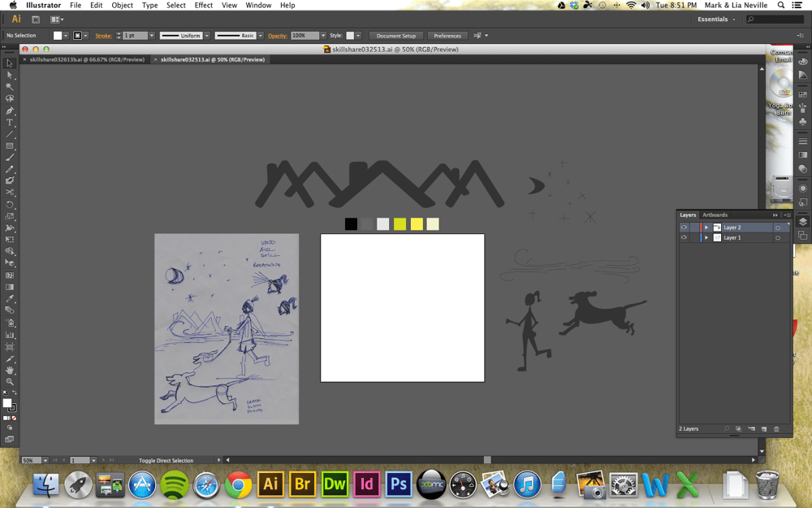The height and width of the screenshot is (508, 812).
Task: Hide Layer 2 with its eye icon
Action: (684, 228)
